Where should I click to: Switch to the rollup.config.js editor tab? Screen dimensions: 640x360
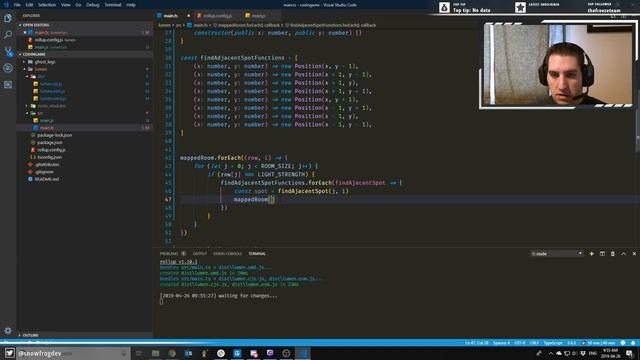tap(217, 16)
